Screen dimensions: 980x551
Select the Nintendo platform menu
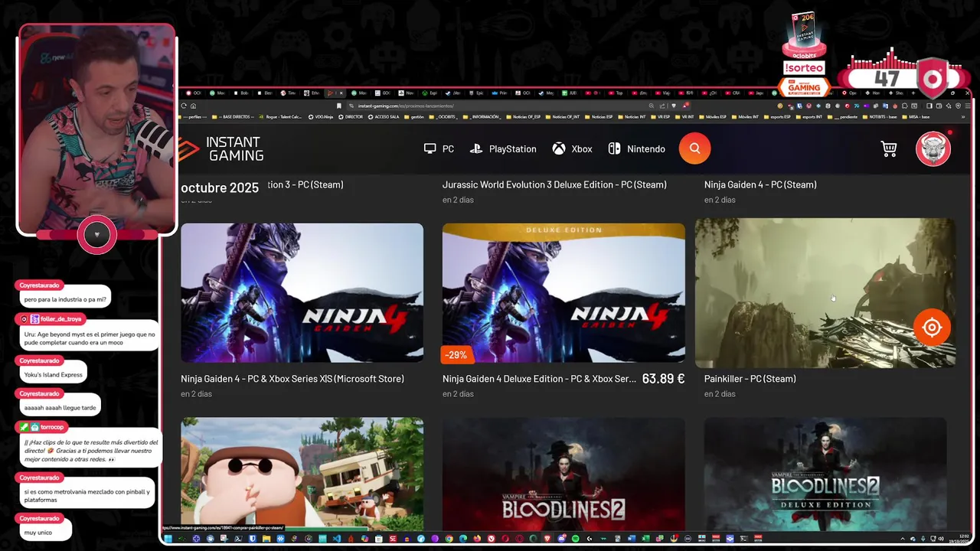tap(637, 148)
